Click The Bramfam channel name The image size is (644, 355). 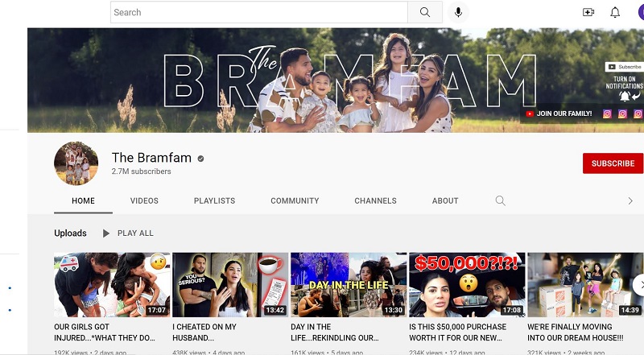151,158
